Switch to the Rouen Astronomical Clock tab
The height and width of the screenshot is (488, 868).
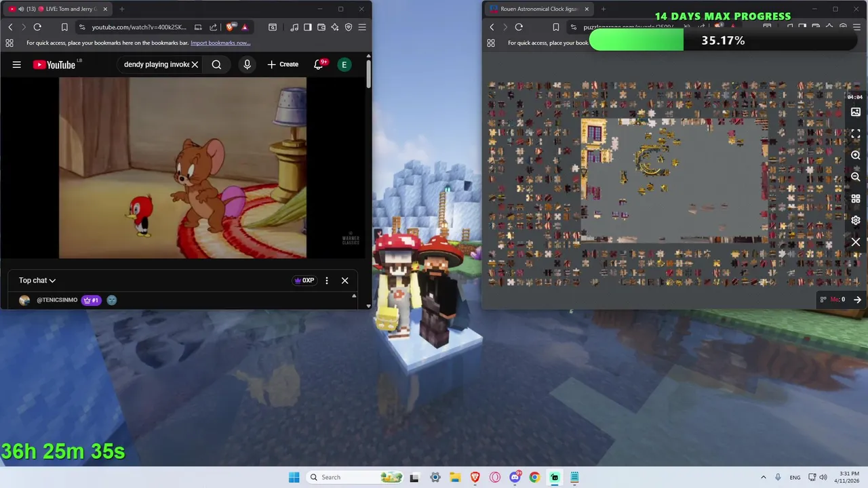539,9
